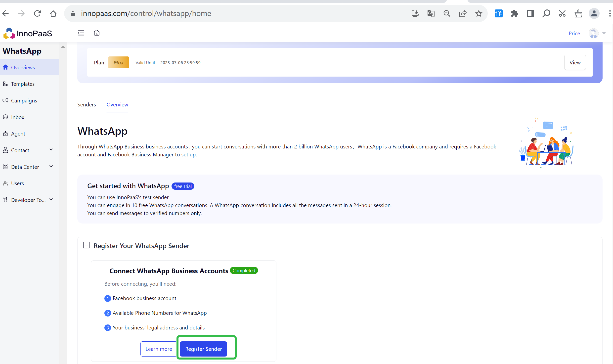Click the Get started with WhatsApp heading
The image size is (613, 364).
point(128,186)
